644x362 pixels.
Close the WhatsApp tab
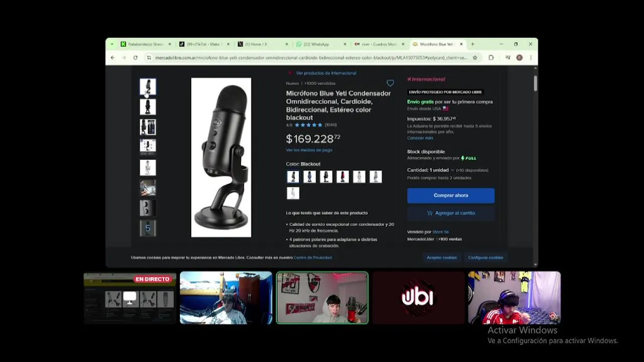(x=345, y=44)
